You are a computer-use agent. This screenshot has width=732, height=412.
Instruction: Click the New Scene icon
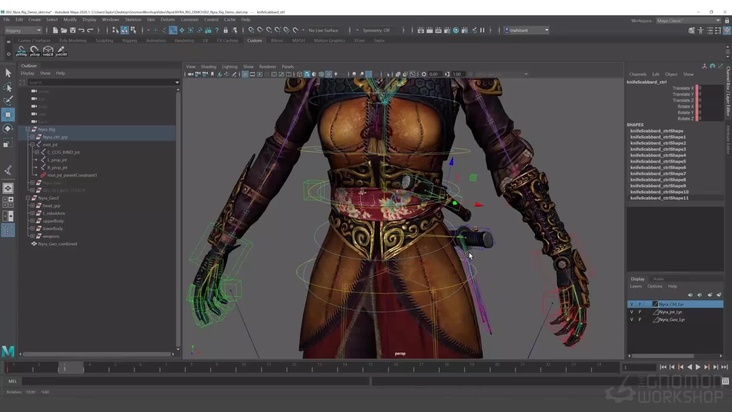click(55, 30)
